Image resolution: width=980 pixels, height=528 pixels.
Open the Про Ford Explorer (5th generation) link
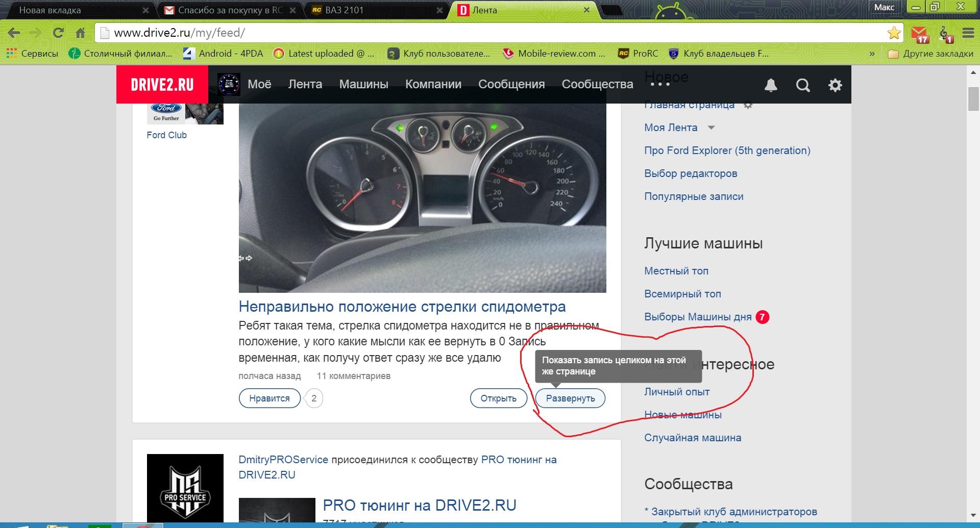pos(727,150)
